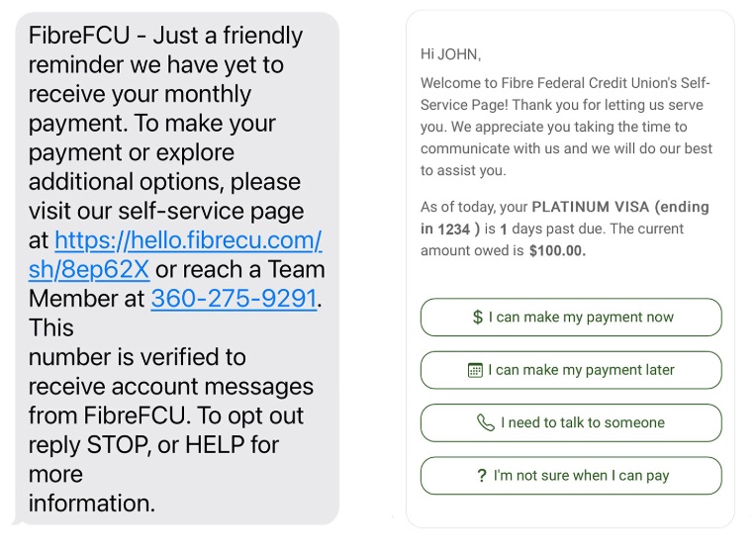Choose "I can make my payment later"
This screenshot has height=551, width=756.
571,370
